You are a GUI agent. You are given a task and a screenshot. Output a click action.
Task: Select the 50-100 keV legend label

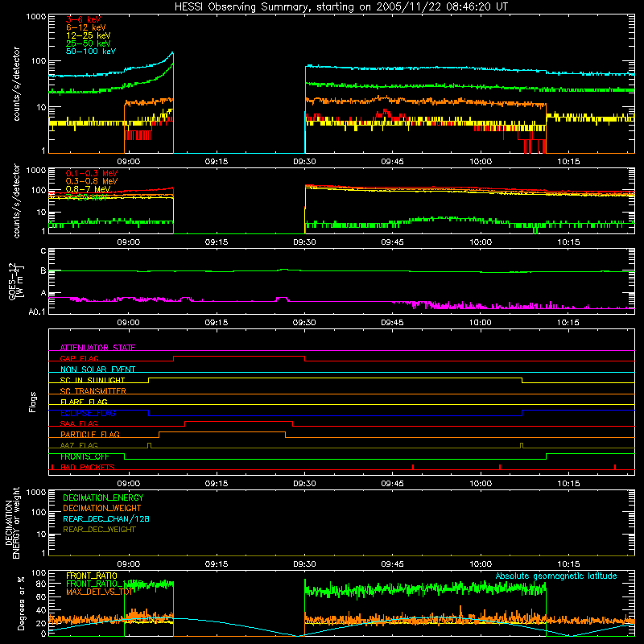[x=91, y=52]
